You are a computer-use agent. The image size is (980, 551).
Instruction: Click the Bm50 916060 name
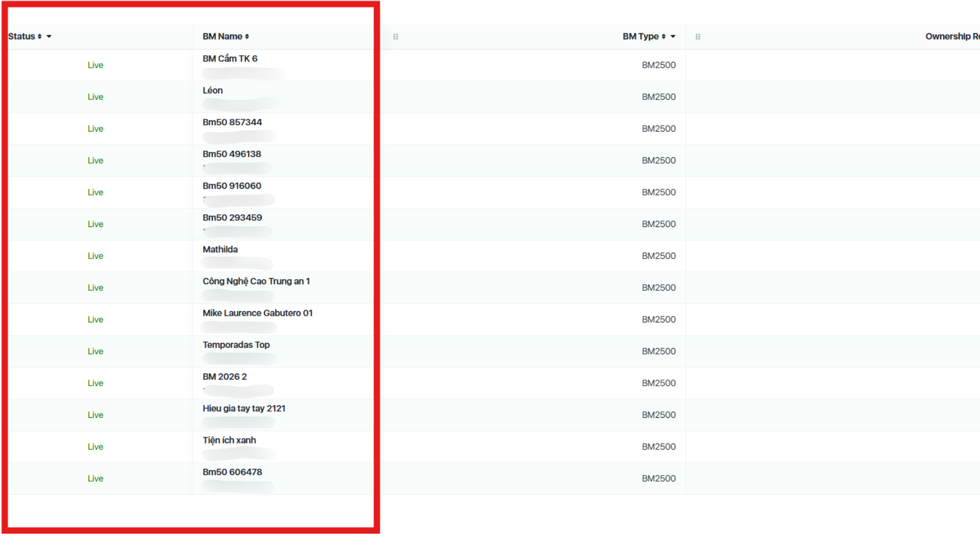click(x=232, y=186)
